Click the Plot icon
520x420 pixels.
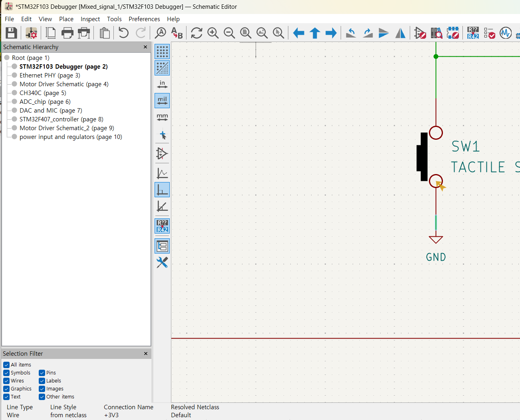click(84, 33)
